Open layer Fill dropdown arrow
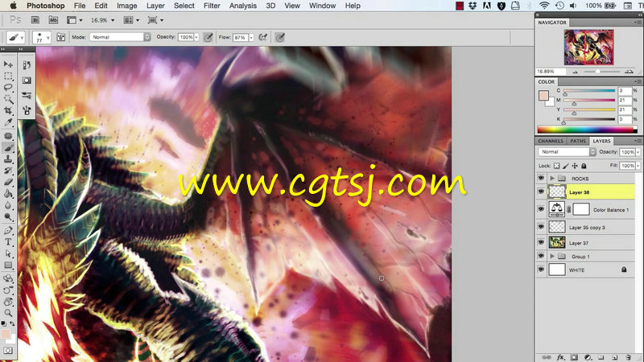This screenshot has width=644, height=362. (x=638, y=166)
